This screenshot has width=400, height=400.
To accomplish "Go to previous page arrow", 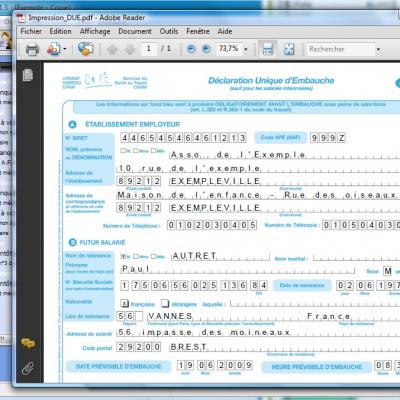I will coord(112,49).
